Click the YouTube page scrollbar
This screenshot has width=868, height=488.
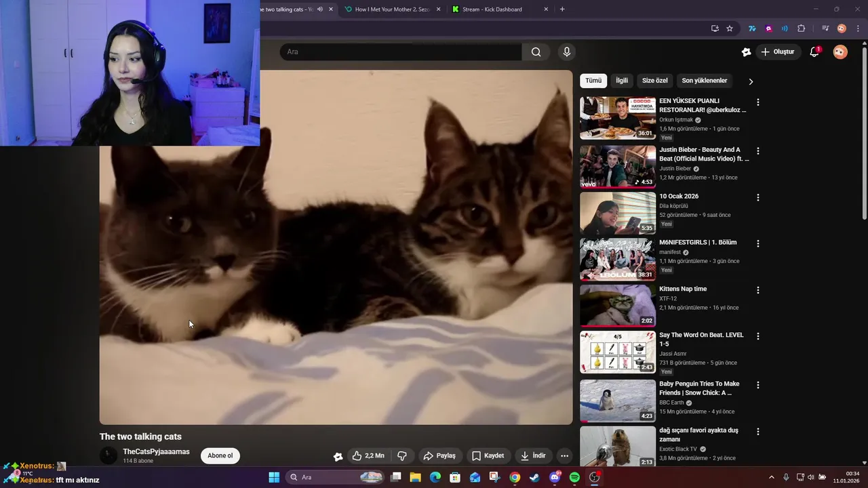coord(864,132)
